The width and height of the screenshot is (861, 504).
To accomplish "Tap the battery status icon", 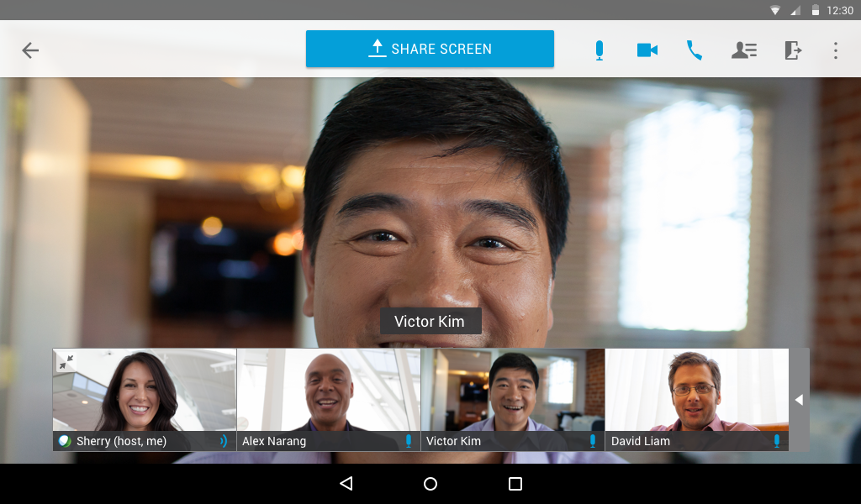I will (816, 10).
